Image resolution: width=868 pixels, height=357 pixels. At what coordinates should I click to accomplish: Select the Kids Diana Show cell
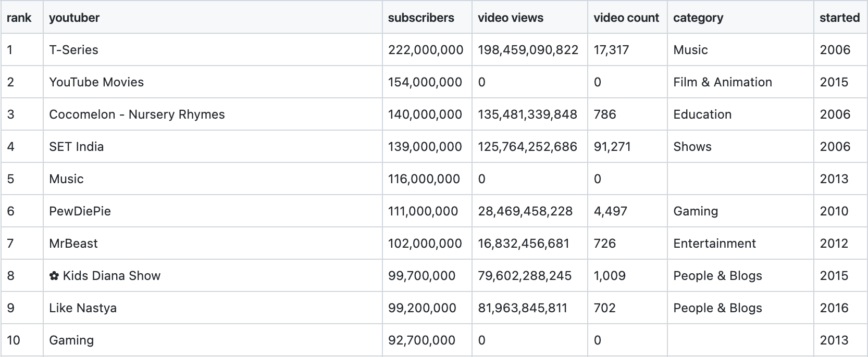click(213, 276)
